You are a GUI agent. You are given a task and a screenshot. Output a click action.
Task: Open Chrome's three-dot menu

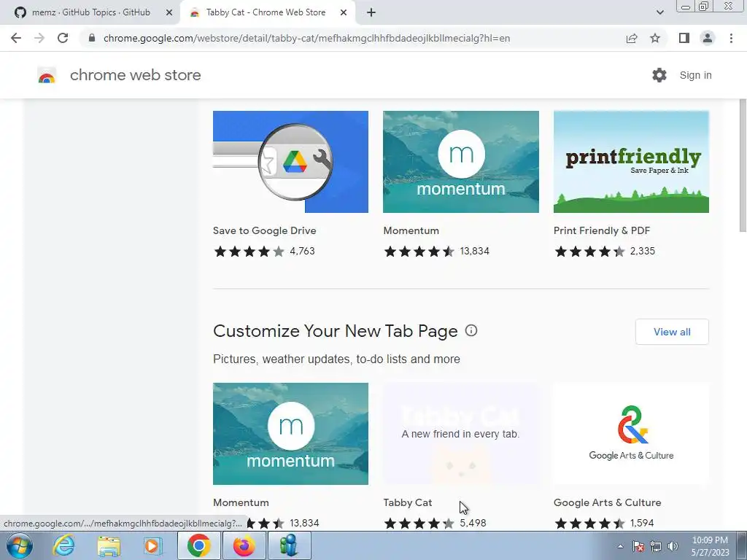coord(731,38)
